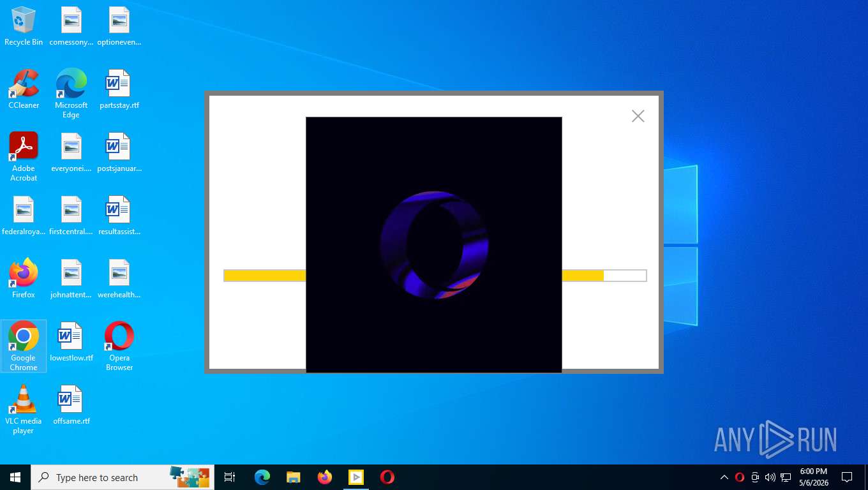The image size is (868, 490).
Task: Open the optioneven image file on desktop
Action: coord(119,27)
